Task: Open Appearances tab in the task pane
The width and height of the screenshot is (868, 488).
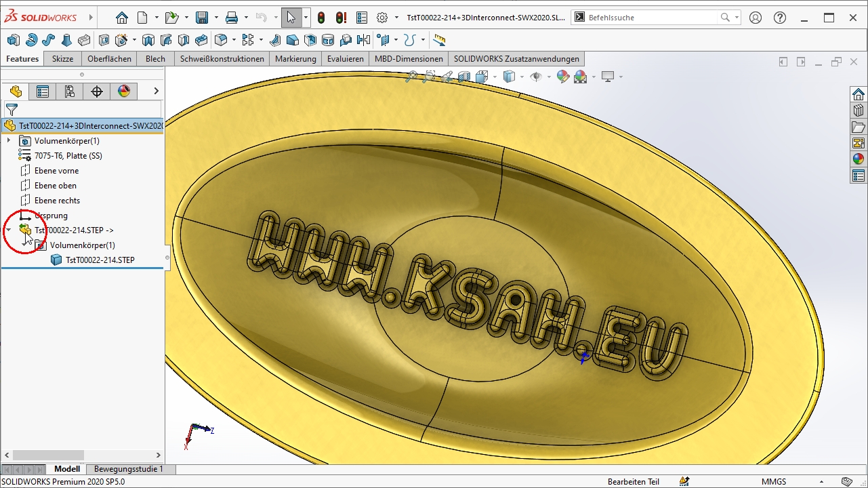Action: (x=859, y=159)
